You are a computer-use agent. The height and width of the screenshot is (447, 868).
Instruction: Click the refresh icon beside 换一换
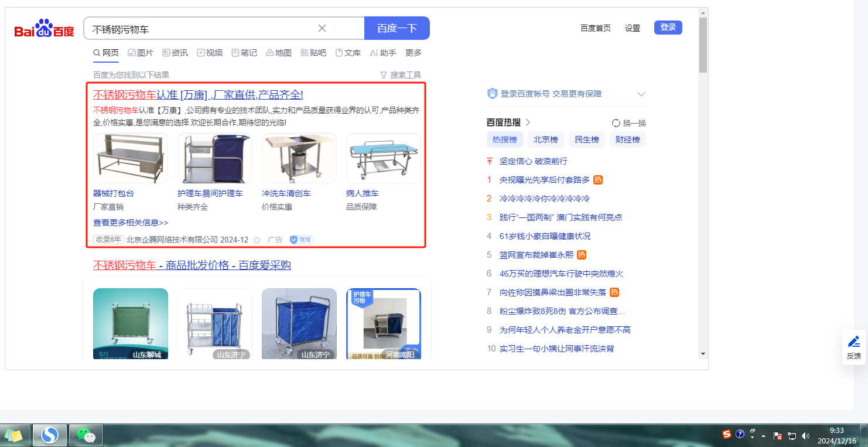click(x=616, y=123)
